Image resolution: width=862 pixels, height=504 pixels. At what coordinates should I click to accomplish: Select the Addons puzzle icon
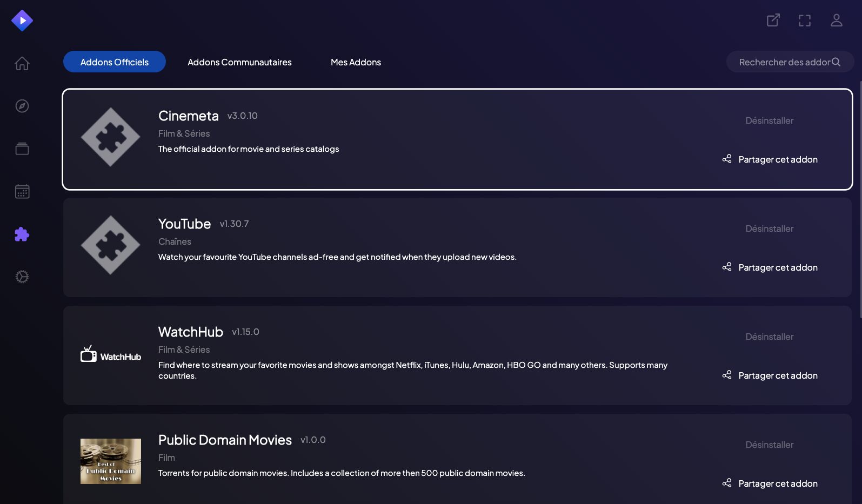[x=22, y=234]
